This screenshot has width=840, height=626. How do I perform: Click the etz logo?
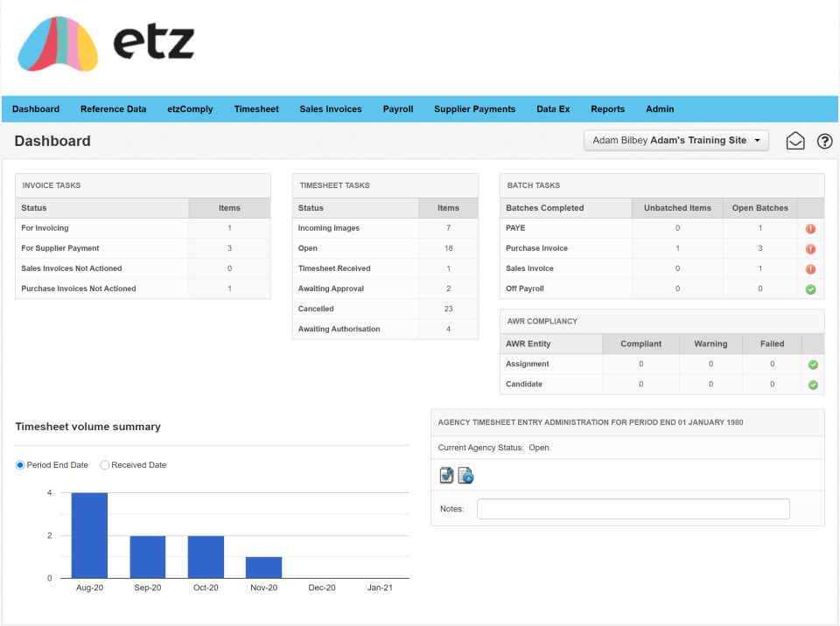(106, 44)
